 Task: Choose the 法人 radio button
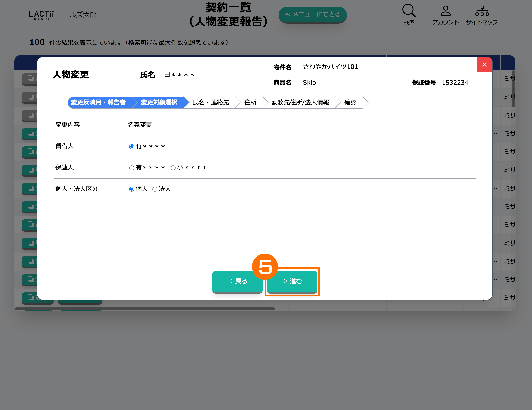coord(155,189)
